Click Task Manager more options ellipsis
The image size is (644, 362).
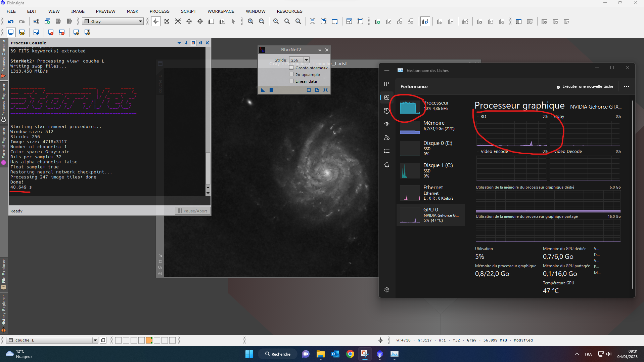coord(627,86)
